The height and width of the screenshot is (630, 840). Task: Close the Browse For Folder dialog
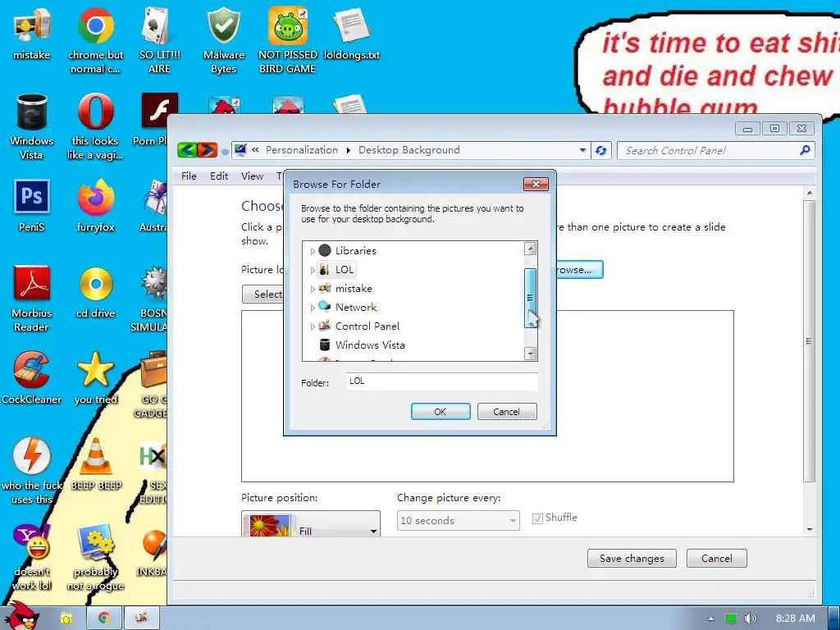536,185
